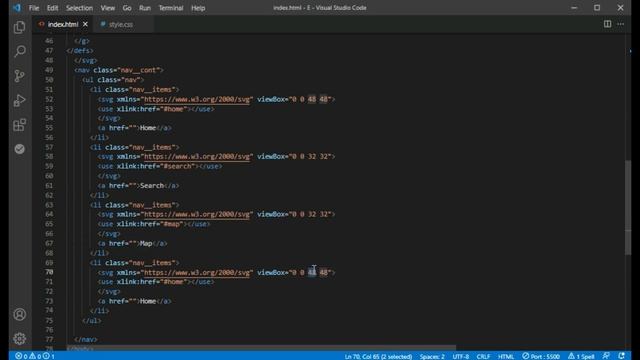Switch to the index.html tab

pyautogui.click(x=62, y=24)
